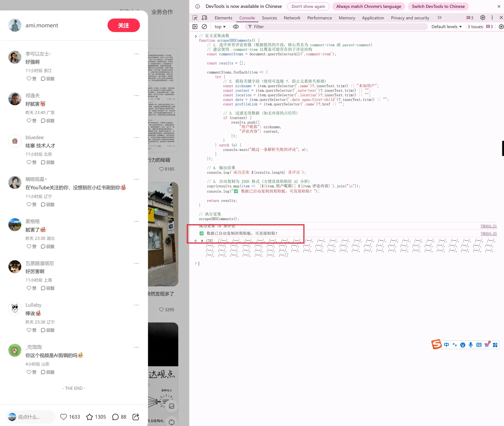Like 李可以女士-'s comment

pos(29,79)
